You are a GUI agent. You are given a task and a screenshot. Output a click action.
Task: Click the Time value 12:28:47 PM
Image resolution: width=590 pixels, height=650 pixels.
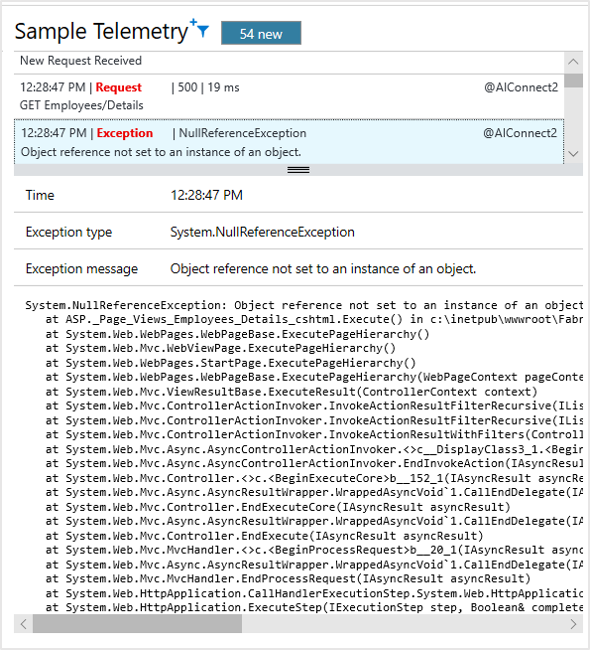(x=206, y=195)
